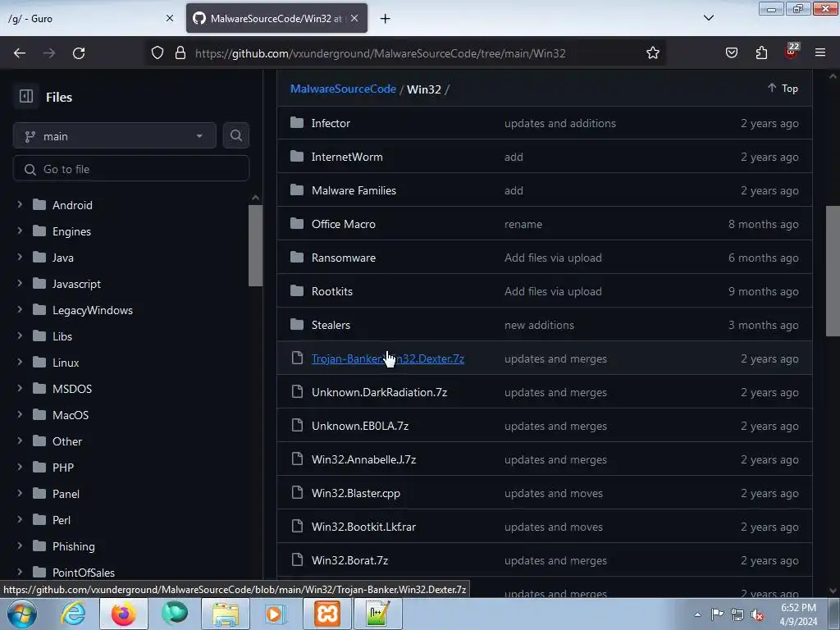Open the uBlock extension badge icon
The height and width of the screenshot is (630, 840).
tap(792, 52)
